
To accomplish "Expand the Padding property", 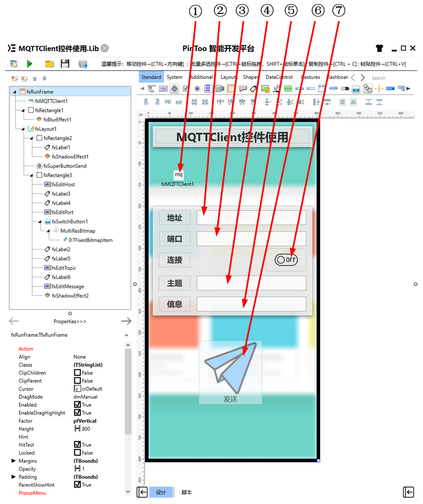I will click(x=13, y=477).
